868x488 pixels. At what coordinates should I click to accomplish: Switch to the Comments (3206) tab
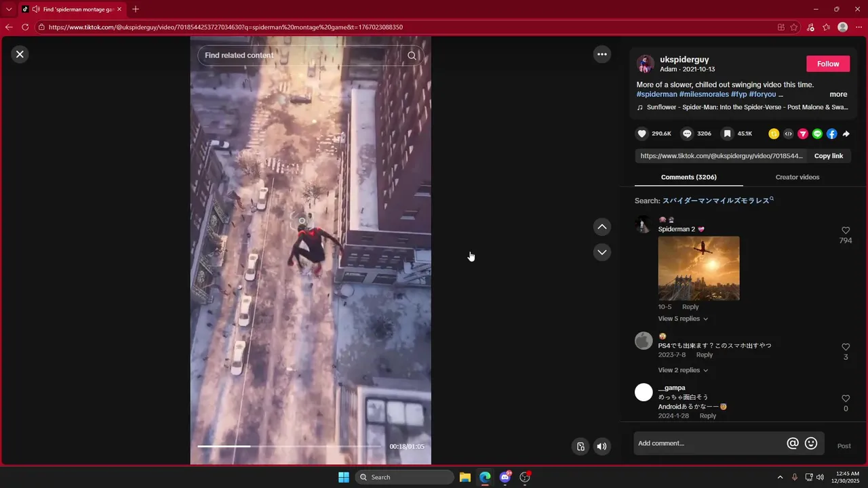pos(689,177)
